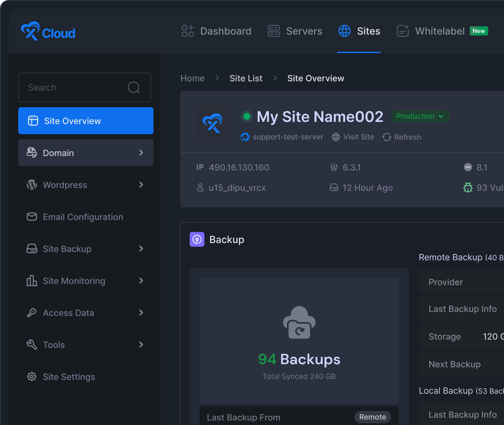Click the xCloud logo

tap(48, 31)
